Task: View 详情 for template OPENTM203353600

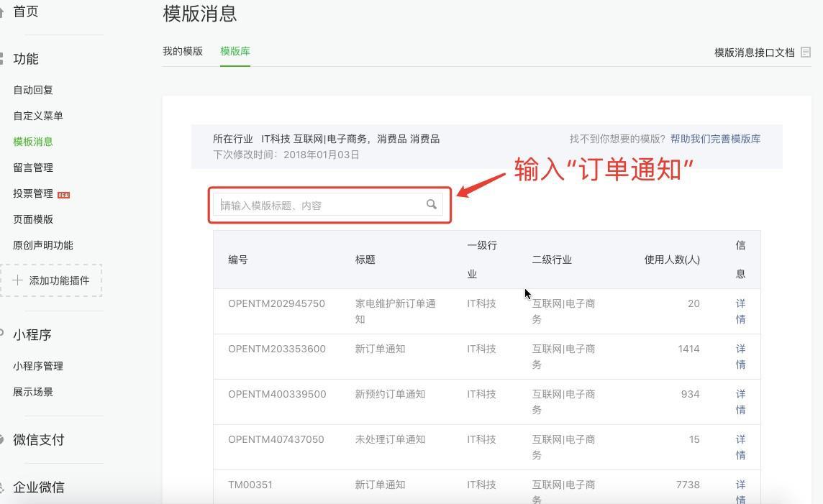Action: point(740,357)
